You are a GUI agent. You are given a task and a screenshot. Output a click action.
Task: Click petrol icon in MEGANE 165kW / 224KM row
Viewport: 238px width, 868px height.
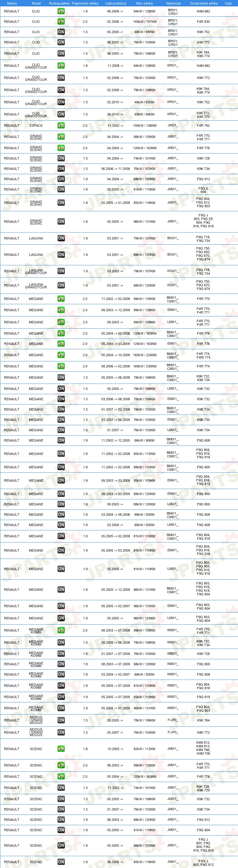[61, 355]
